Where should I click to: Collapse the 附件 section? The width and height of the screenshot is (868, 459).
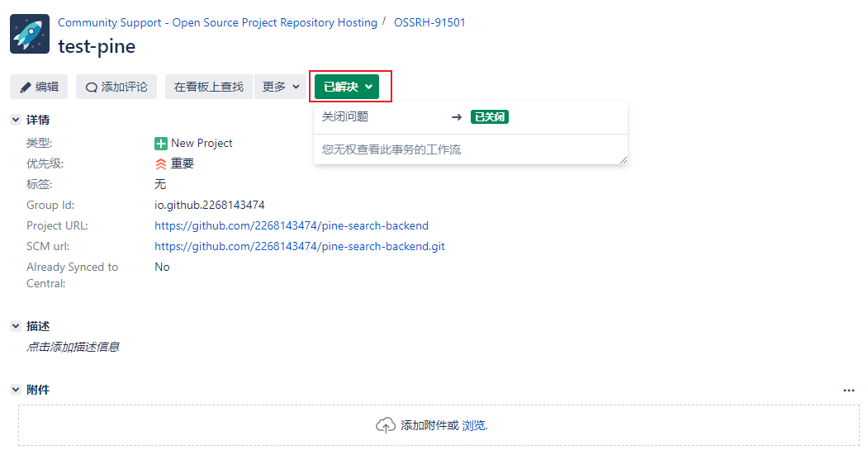(x=16, y=390)
